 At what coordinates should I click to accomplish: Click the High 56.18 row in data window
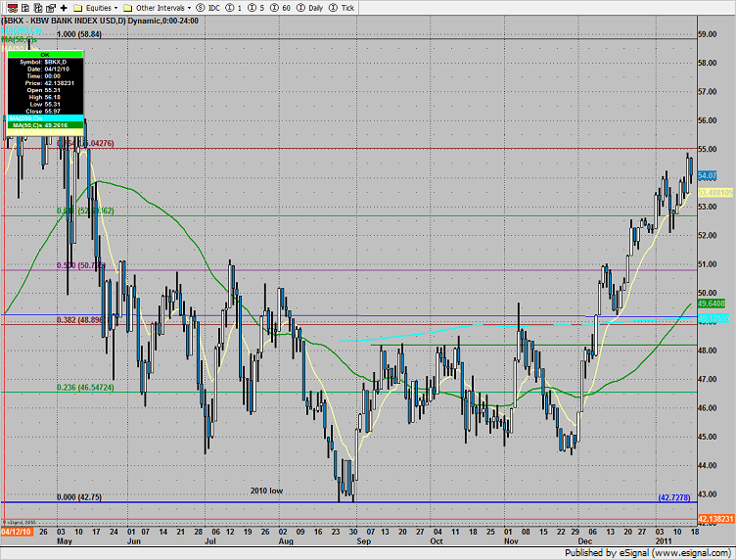[x=46, y=97]
